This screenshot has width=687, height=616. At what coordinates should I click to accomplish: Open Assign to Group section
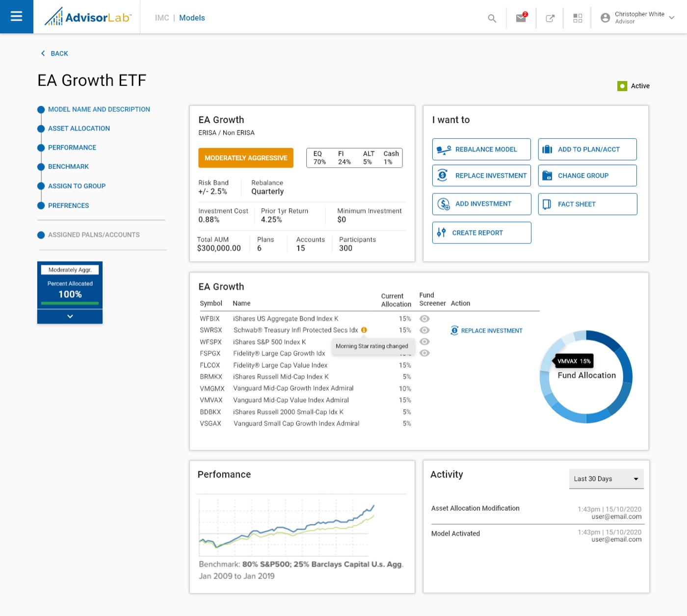[x=77, y=186]
